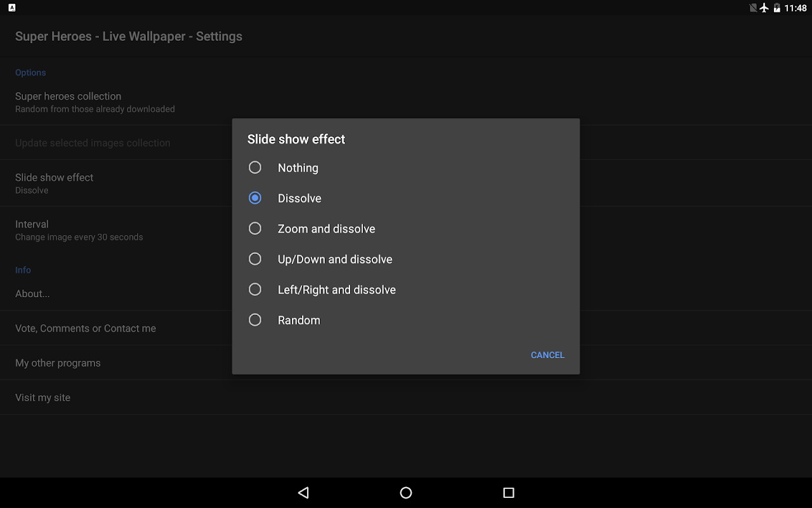812x508 pixels.
Task: Select Zoom and dissolve radio option
Action: tap(255, 229)
